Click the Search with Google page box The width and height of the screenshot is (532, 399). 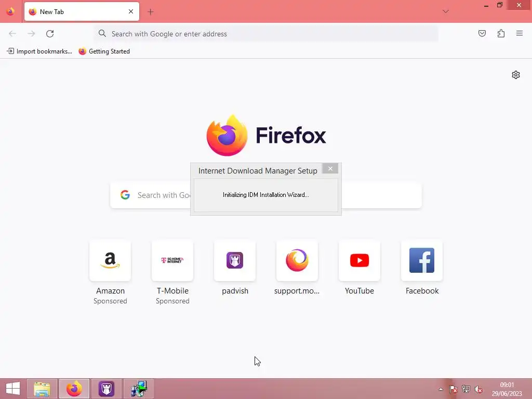266,195
